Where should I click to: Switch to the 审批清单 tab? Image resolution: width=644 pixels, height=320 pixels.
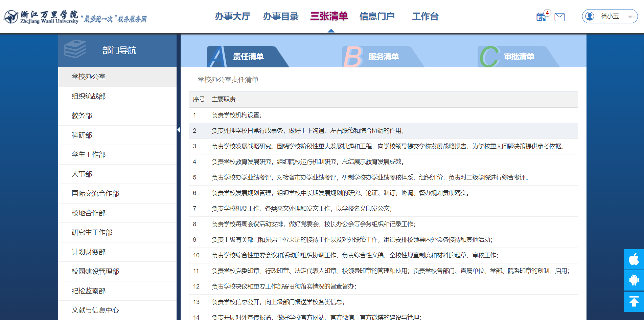(x=519, y=57)
